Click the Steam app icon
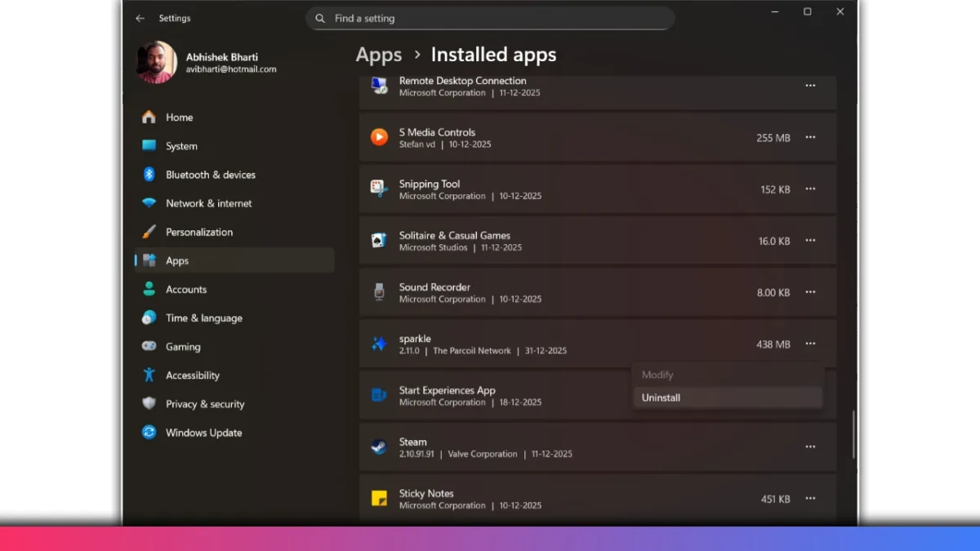 click(379, 447)
